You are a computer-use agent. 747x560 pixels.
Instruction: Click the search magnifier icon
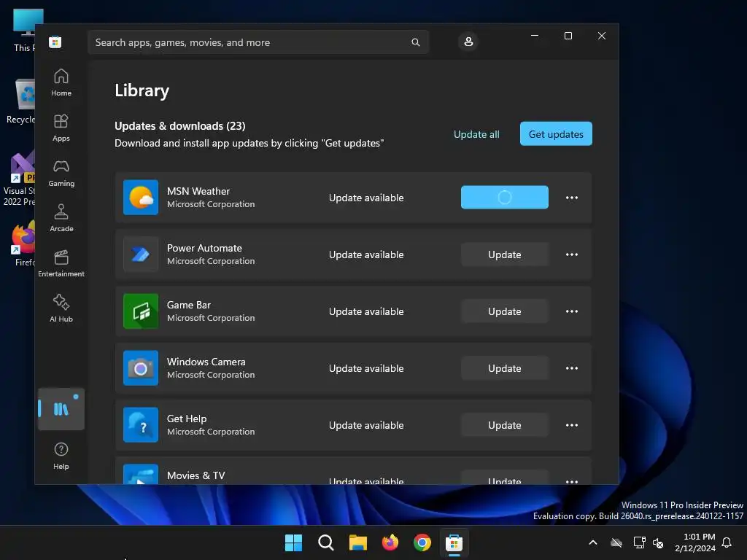pos(415,42)
